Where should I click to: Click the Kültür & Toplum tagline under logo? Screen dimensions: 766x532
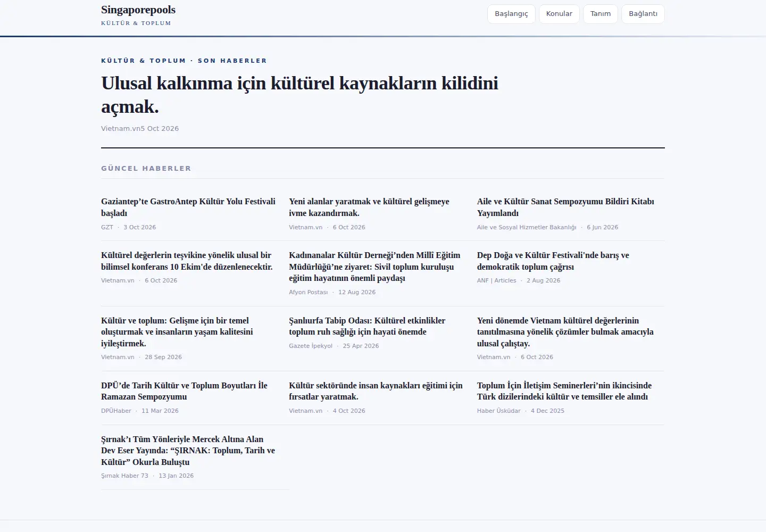click(136, 23)
